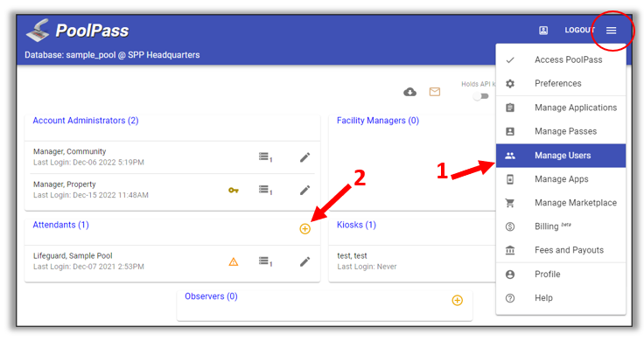The width and height of the screenshot is (644, 341).
Task: Click the Kiosks (1) heading
Action: pos(356,225)
